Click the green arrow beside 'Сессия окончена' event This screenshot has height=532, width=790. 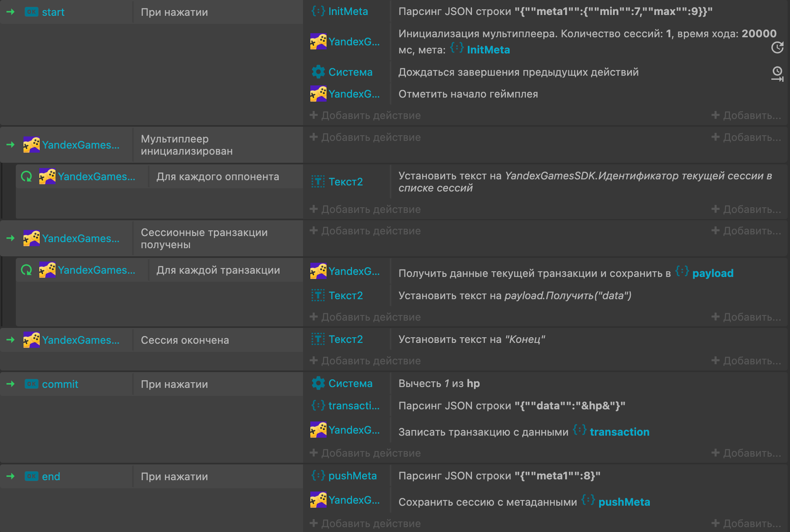point(11,340)
